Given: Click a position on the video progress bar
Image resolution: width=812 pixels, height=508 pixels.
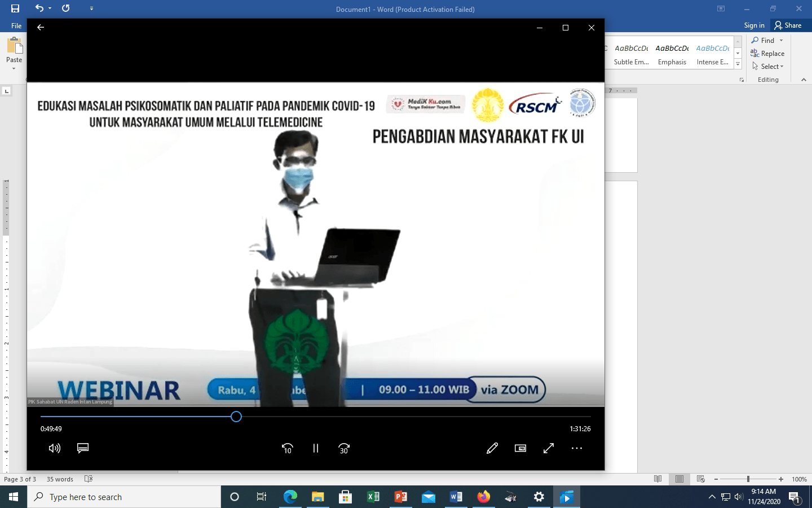Looking at the screenshot, I should [236, 417].
